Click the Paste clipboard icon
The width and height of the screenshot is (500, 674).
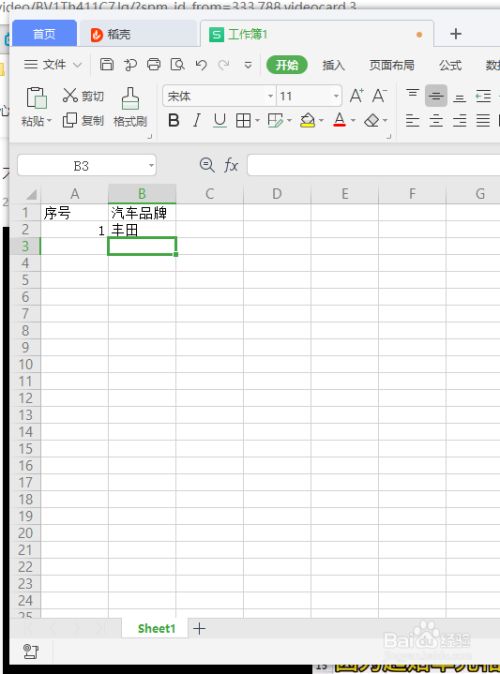[x=37, y=97]
